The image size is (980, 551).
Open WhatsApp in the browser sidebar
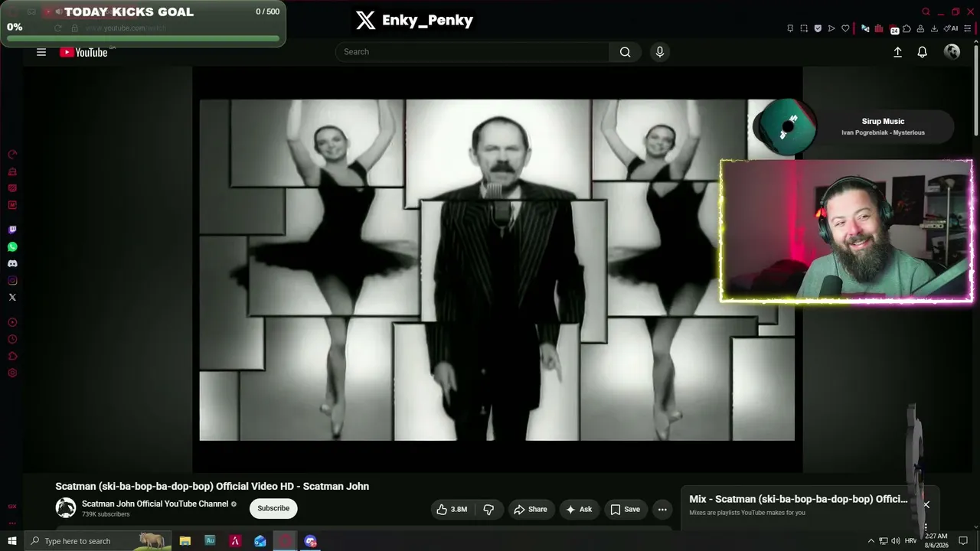(12, 246)
